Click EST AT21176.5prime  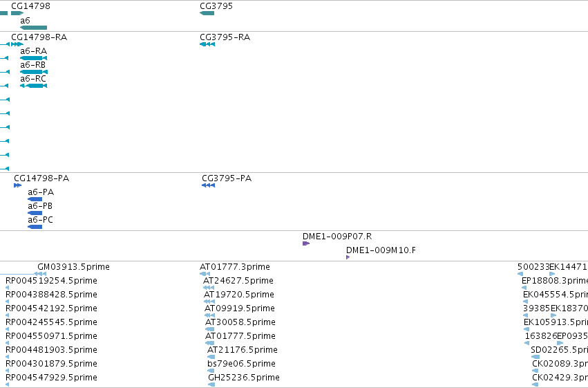coord(243,350)
